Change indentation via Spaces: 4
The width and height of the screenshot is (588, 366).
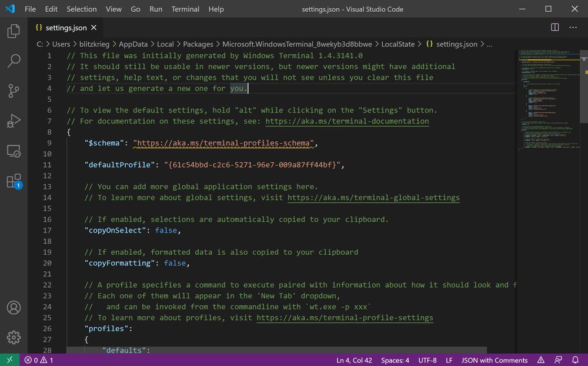(395, 360)
